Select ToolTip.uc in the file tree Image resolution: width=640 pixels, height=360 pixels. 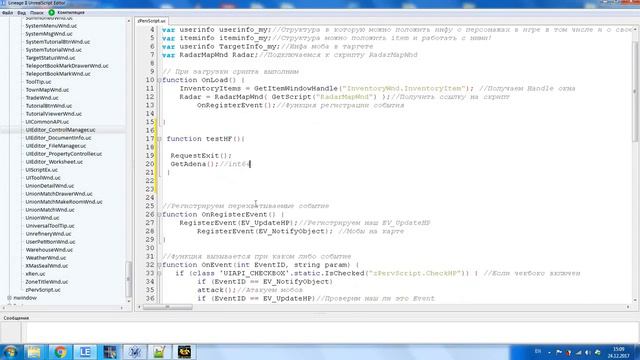click(38, 82)
